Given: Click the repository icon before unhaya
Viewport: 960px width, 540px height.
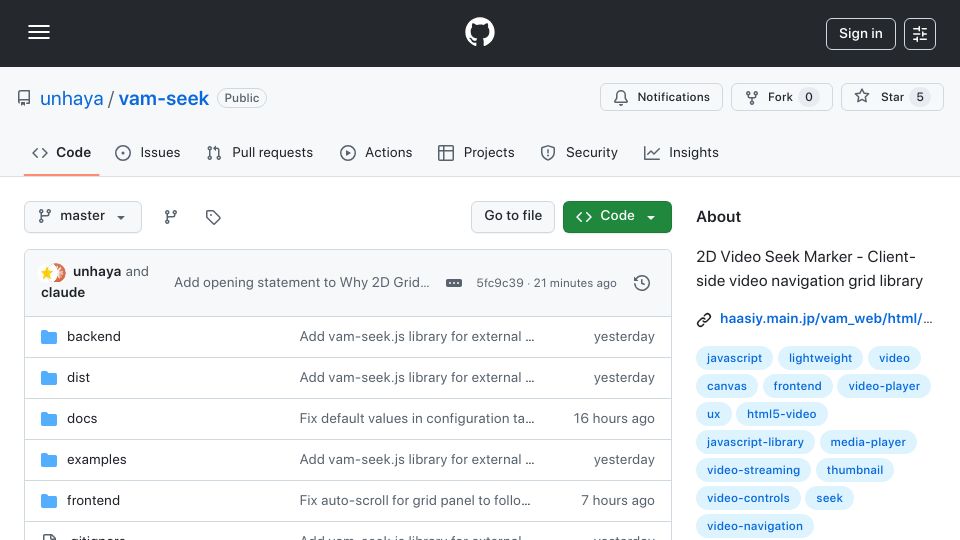Looking at the screenshot, I should click(x=24, y=98).
